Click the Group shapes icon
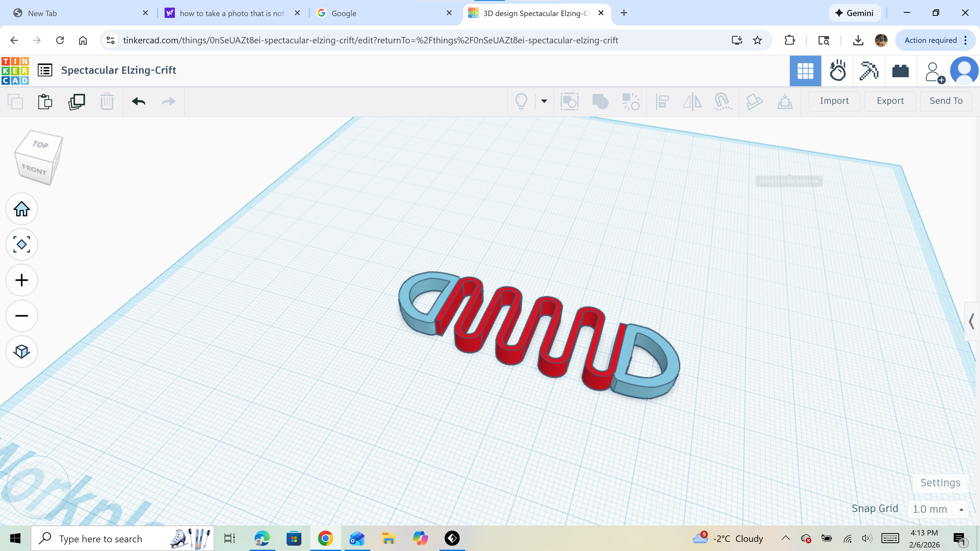980x551 pixels. [x=600, y=102]
